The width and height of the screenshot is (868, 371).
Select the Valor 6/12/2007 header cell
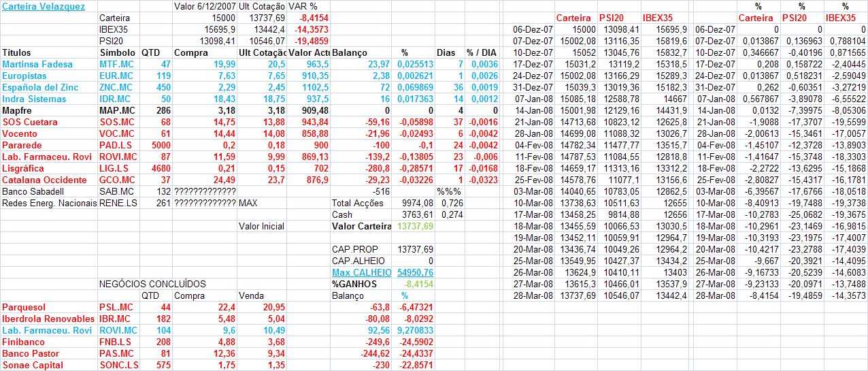click(205, 7)
